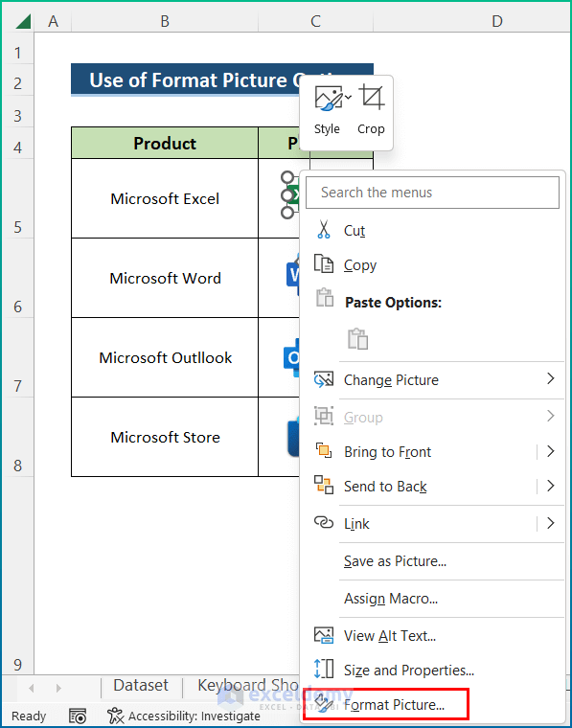Click the Copy icon

click(x=324, y=264)
